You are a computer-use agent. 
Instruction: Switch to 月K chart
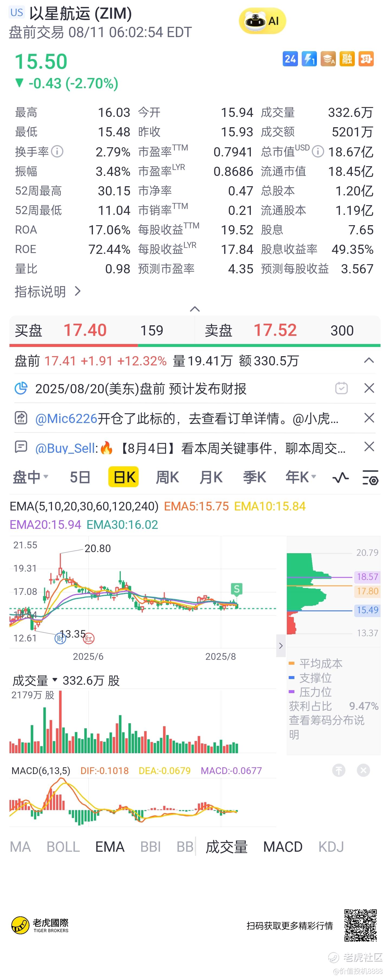(x=211, y=477)
